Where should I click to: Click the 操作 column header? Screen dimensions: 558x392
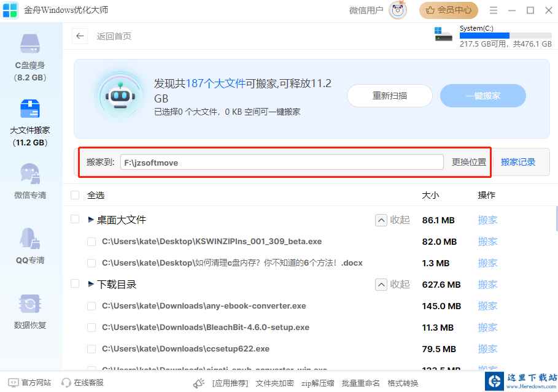tap(486, 195)
